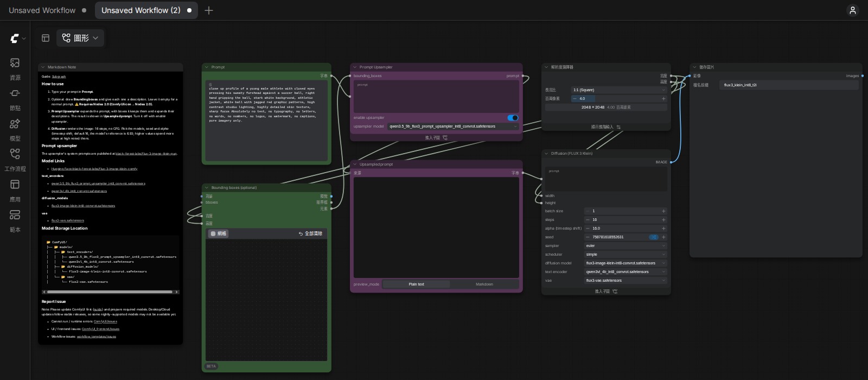Screen dimensions: 868x380
Task: Open the flux2-vae.safetensors link
Action: (x=68, y=220)
